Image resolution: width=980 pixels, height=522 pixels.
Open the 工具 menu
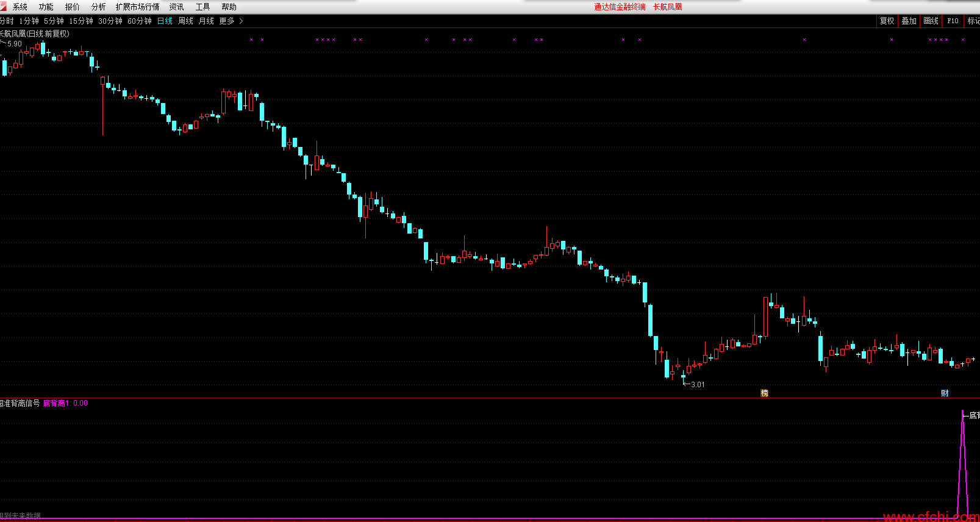202,7
